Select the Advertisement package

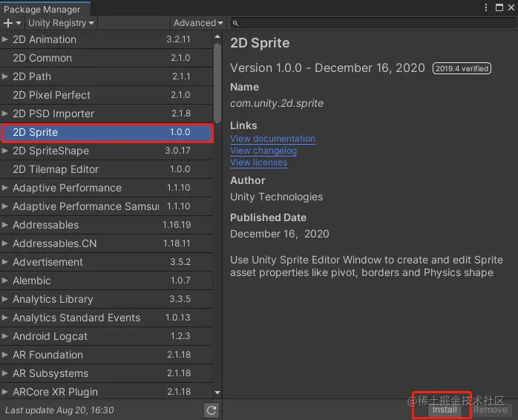(x=106, y=262)
